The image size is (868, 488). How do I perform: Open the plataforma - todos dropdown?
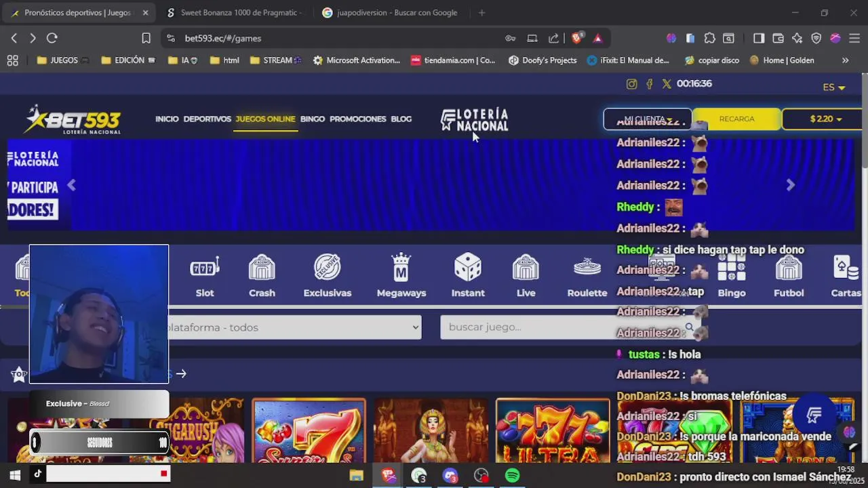tap(294, 327)
